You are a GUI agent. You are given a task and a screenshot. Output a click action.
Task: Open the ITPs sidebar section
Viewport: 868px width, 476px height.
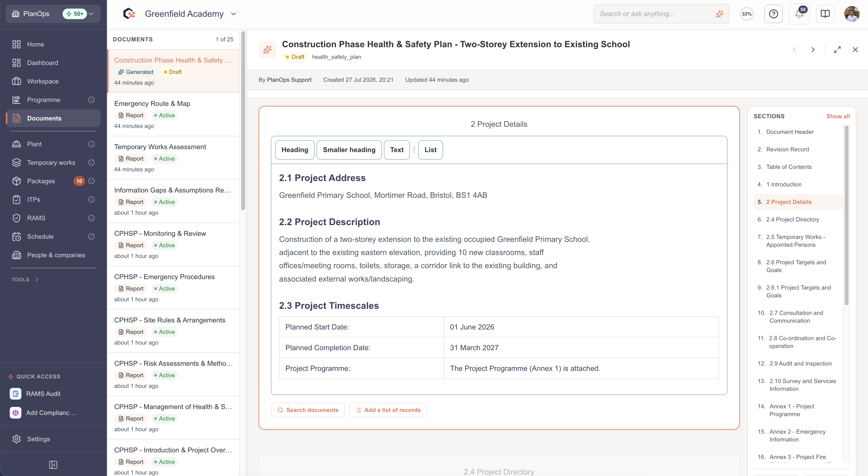53,200
